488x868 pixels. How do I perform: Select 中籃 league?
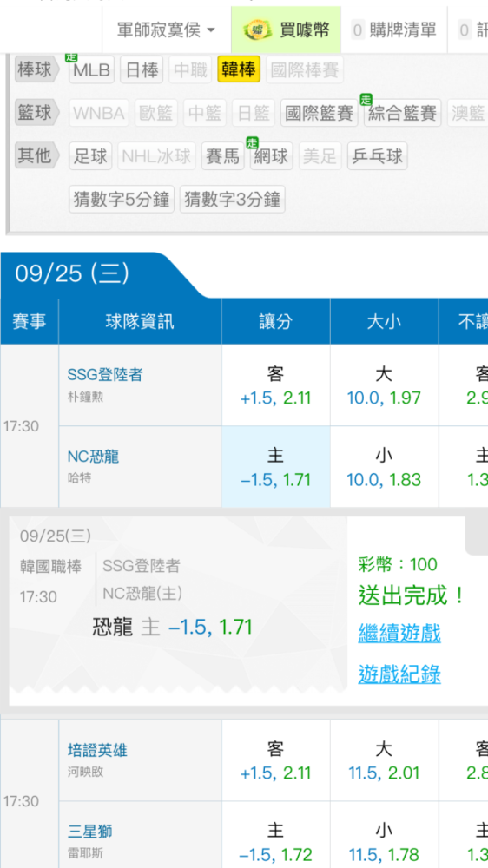coord(204,113)
